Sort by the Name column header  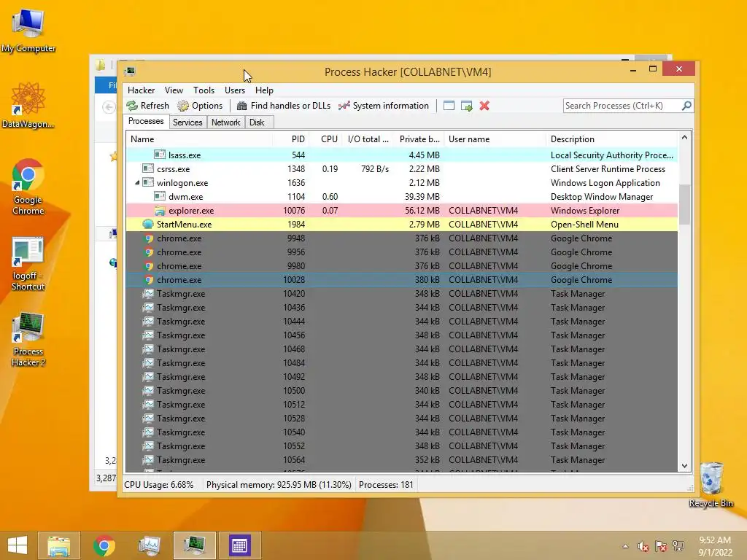tap(199, 139)
